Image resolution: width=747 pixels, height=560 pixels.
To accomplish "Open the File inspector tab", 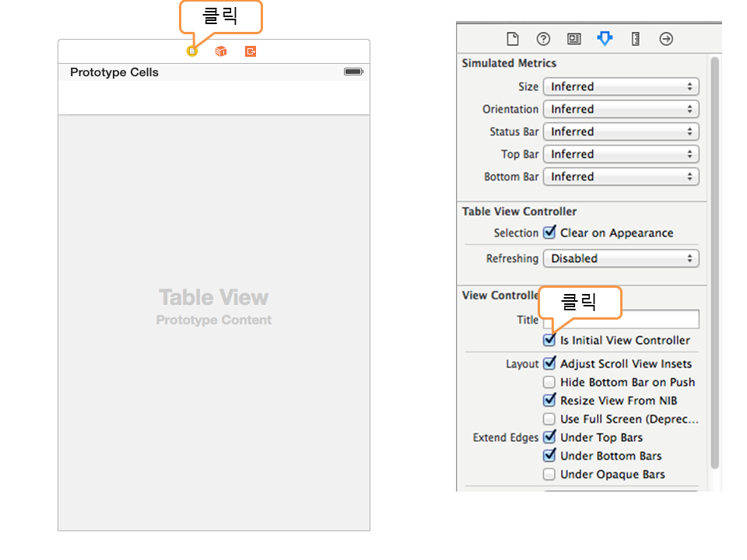I will click(x=513, y=39).
